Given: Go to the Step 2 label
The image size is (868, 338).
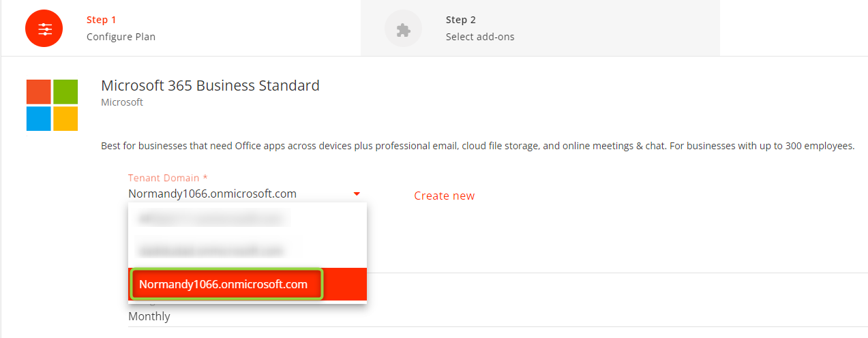Looking at the screenshot, I should point(461,20).
